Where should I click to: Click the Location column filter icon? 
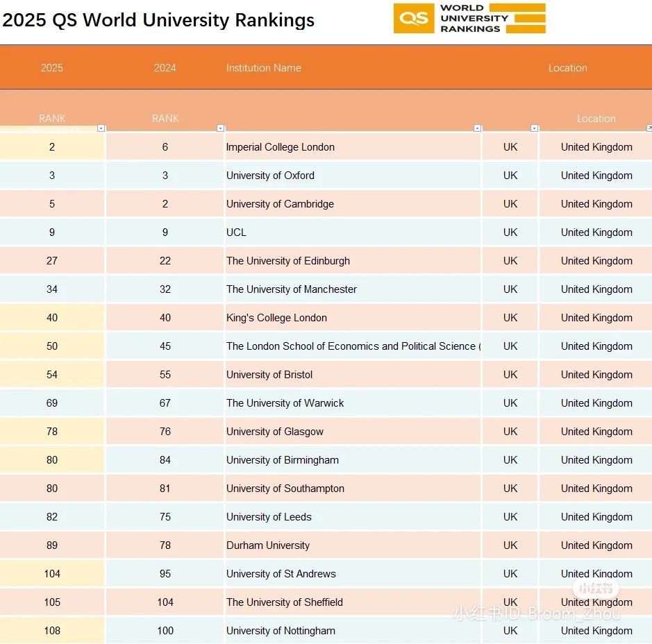tap(649, 128)
